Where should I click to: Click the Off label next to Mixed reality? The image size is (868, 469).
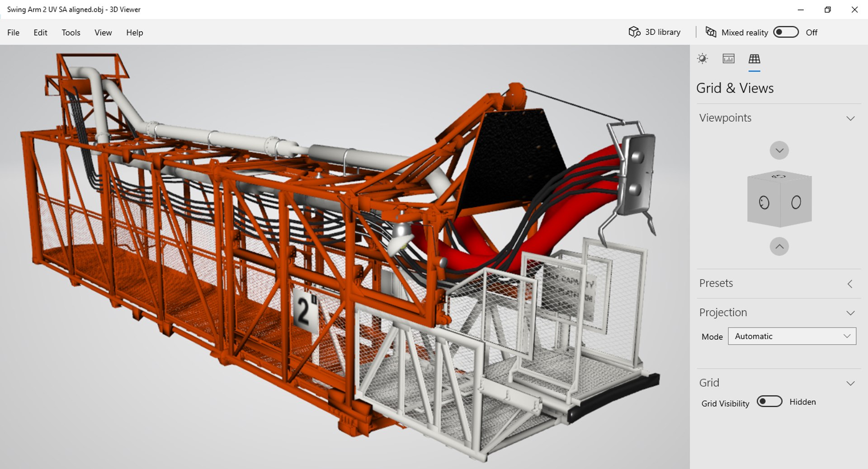click(811, 33)
